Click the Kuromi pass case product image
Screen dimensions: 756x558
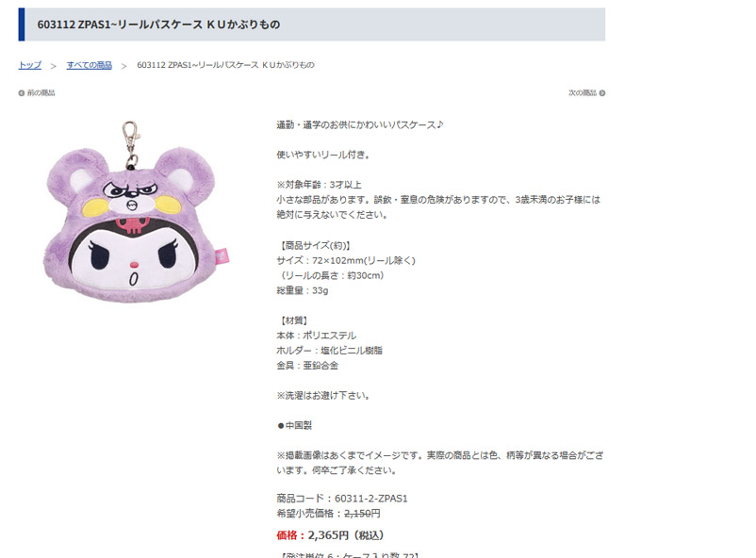pyautogui.click(x=136, y=212)
